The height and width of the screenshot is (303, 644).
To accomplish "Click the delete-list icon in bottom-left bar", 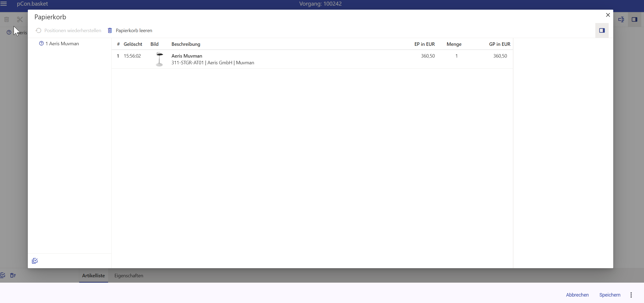I will [x=13, y=275].
